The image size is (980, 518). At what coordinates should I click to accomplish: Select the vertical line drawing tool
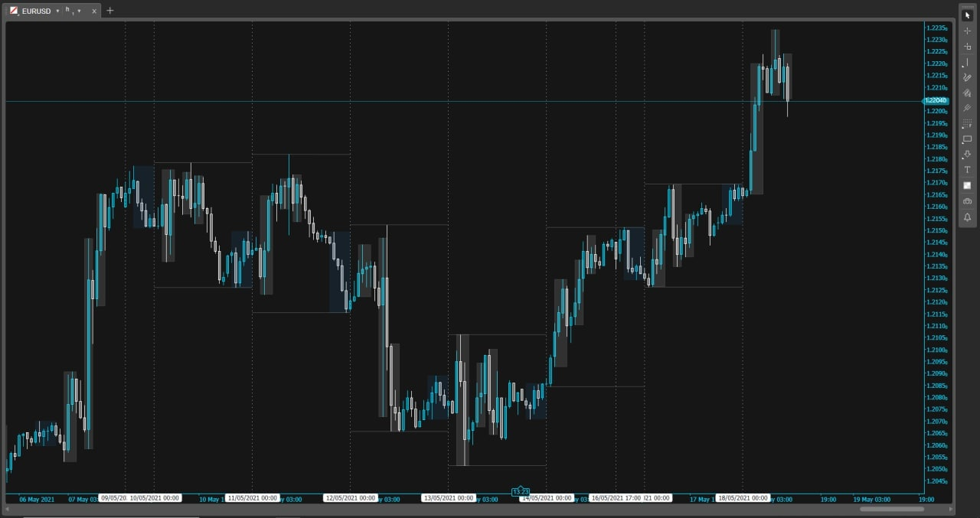click(967, 62)
